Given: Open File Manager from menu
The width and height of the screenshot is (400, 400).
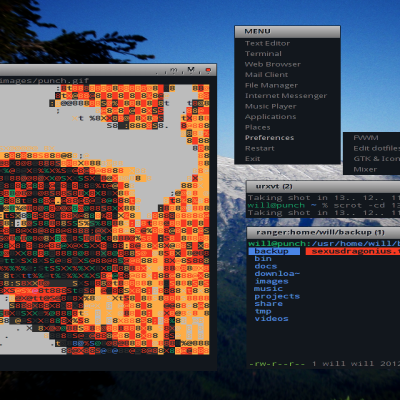Looking at the screenshot, I should coord(271,85).
